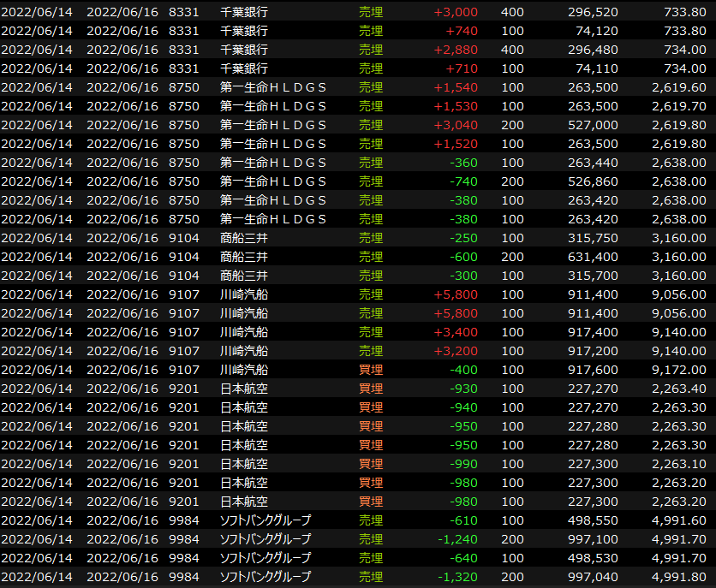Click the 9,172.00 price cell

coord(678,370)
